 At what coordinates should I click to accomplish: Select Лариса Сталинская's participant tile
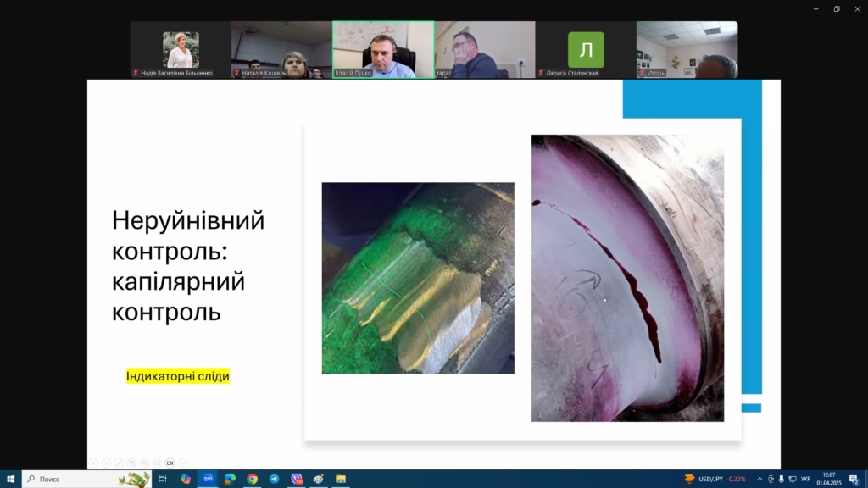pyautogui.click(x=586, y=50)
